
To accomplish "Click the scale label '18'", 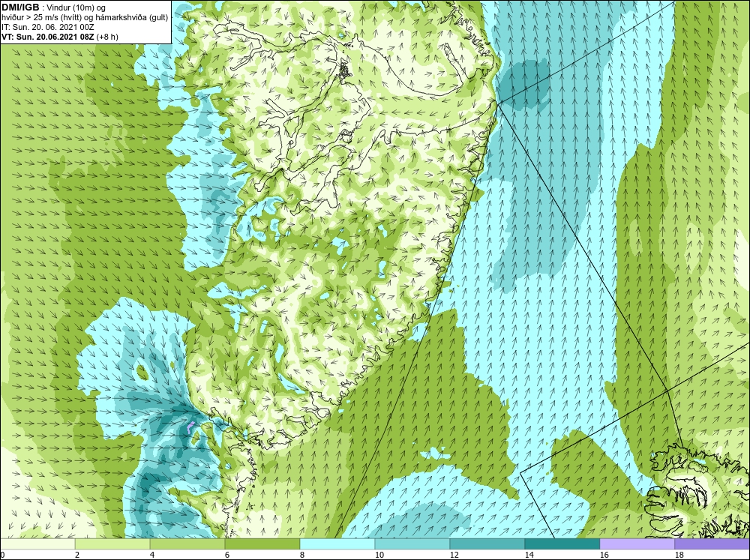I will [x=679, y=555].
